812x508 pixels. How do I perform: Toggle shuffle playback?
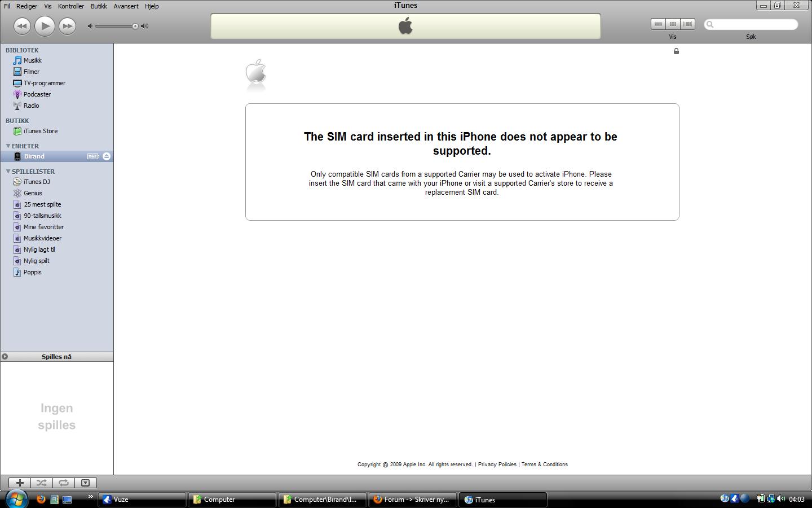(x=41, y=483)
